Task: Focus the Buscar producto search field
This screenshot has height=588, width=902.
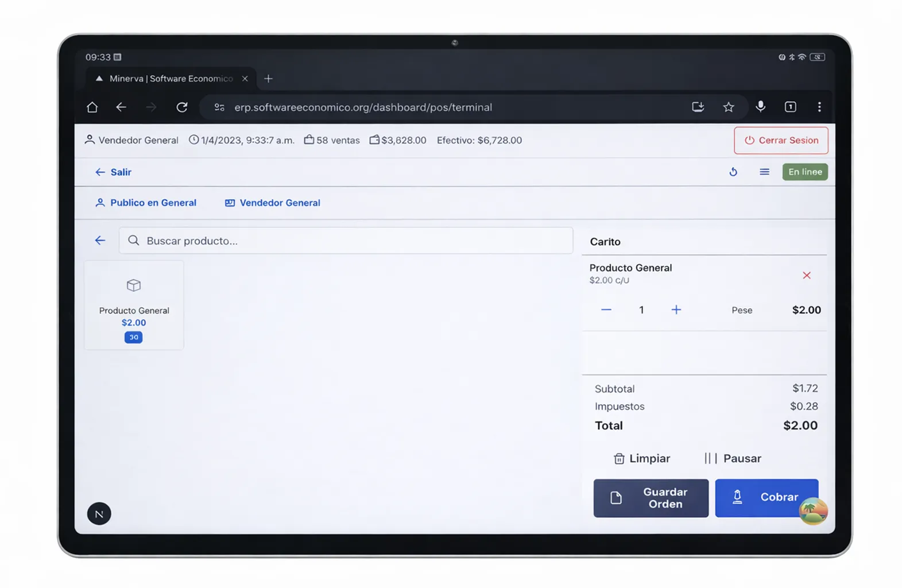Action: (x=346, y=241)
